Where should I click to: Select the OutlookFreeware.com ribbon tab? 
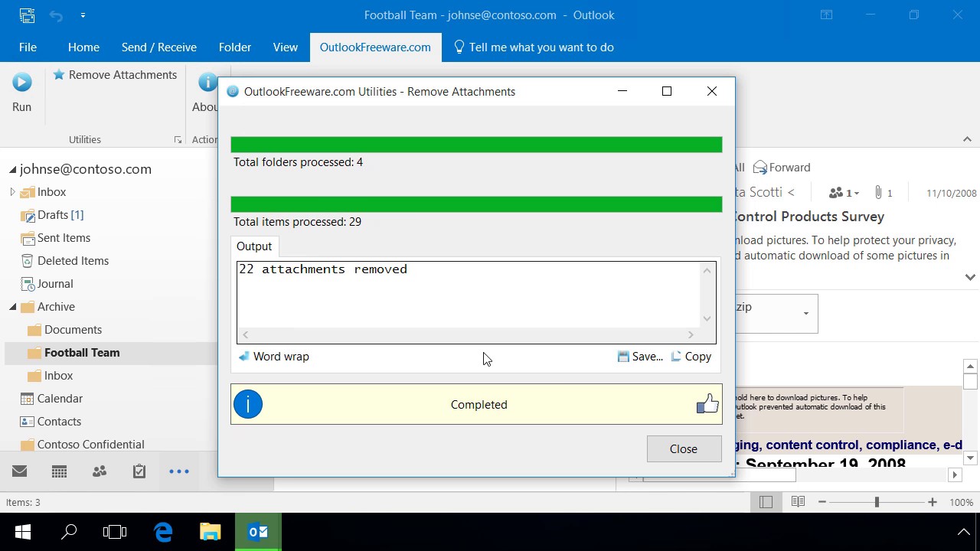(x=375, y=47)
